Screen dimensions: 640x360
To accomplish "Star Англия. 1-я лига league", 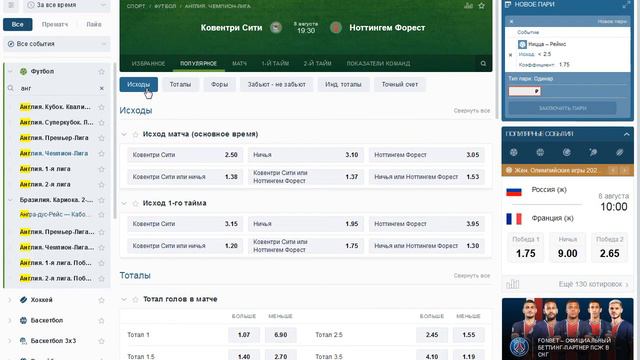I will click(x=101, y=169).
